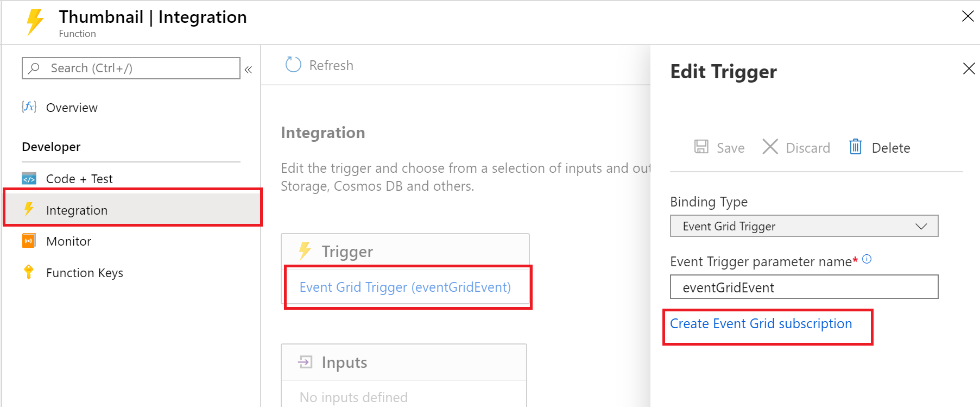Go to Function Keys page
Image resolution: width=980 pixels, height=407 pixels.
click(x=85, y=273)
